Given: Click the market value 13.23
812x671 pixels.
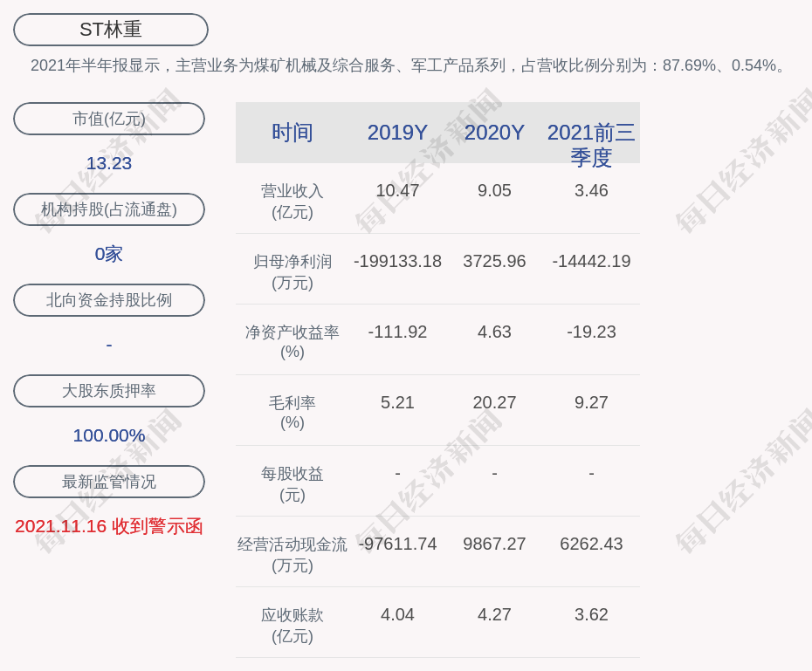Looking at the screenshot, I should [x=109, y=163].
